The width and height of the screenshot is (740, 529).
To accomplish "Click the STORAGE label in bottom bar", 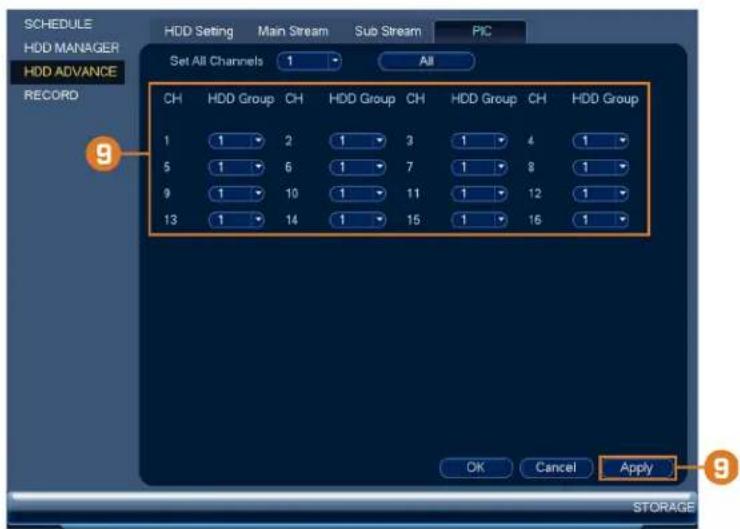I will point(663,507).
